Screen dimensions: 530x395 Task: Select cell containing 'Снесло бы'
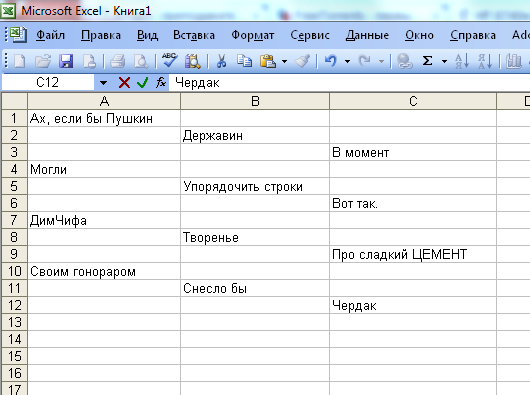[x=255, y=288]
